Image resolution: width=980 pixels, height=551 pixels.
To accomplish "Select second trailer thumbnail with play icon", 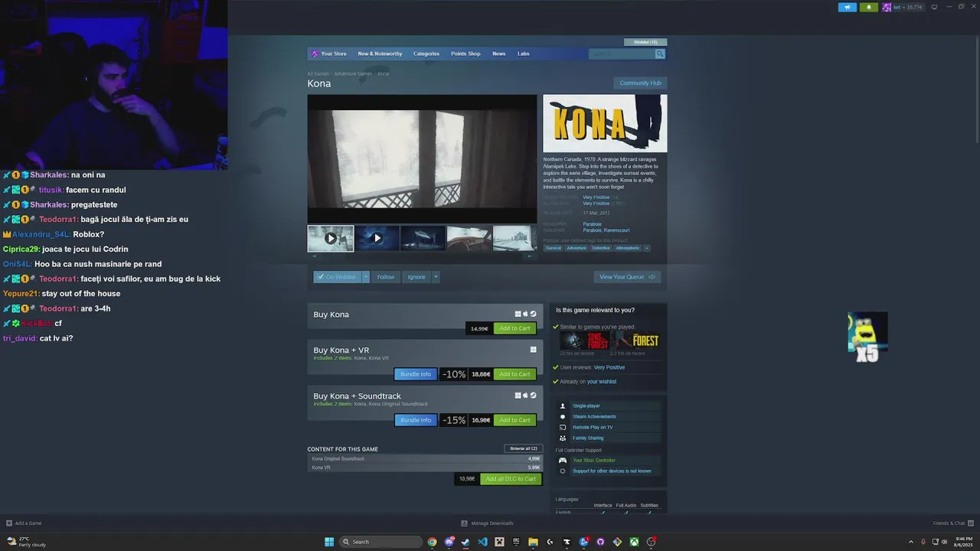I will (x=377, y=238).
